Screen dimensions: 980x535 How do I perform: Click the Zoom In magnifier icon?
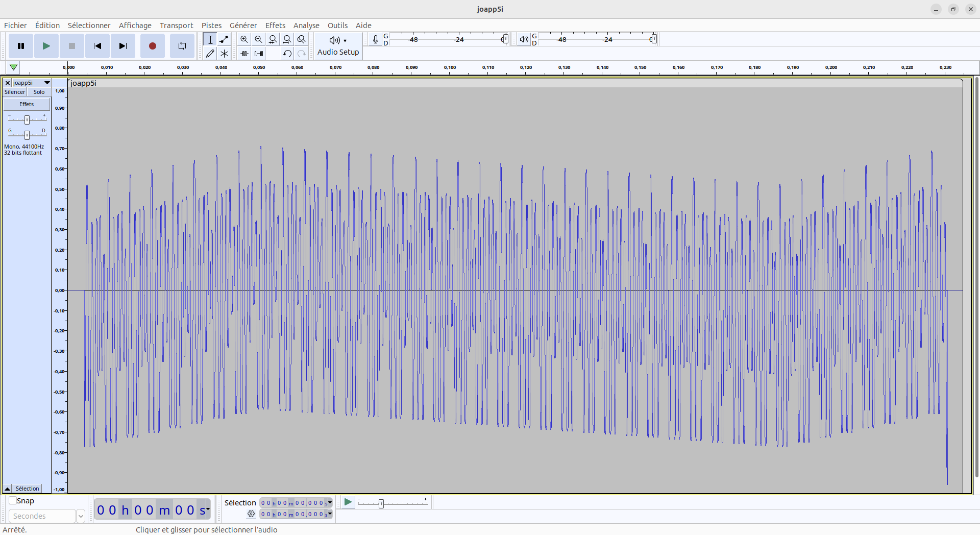point(244,39)
